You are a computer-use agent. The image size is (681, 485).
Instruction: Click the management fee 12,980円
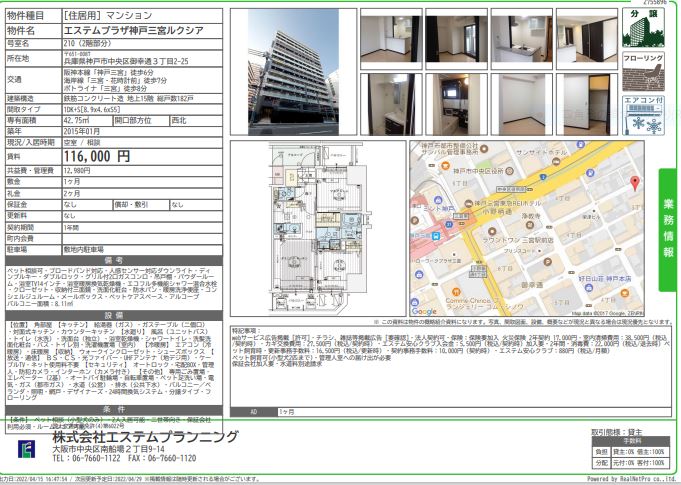tap(77, 171)
